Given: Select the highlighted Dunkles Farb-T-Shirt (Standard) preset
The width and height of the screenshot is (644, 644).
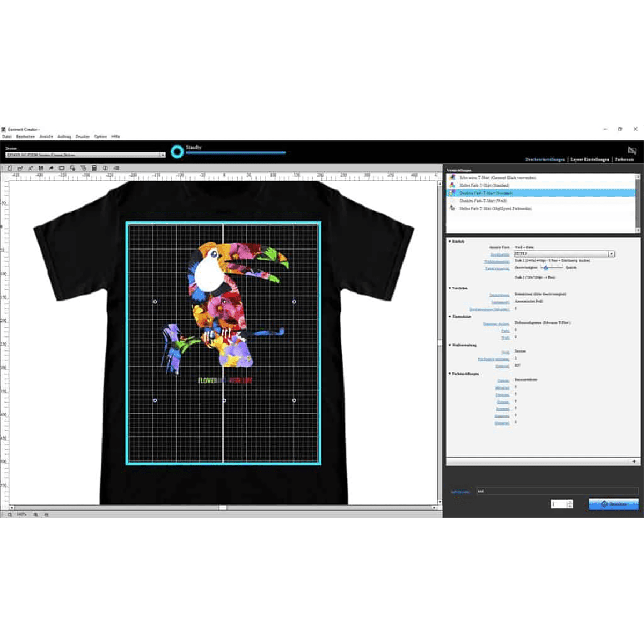Looking at the screenshot, I should click(x=486, y=193).
